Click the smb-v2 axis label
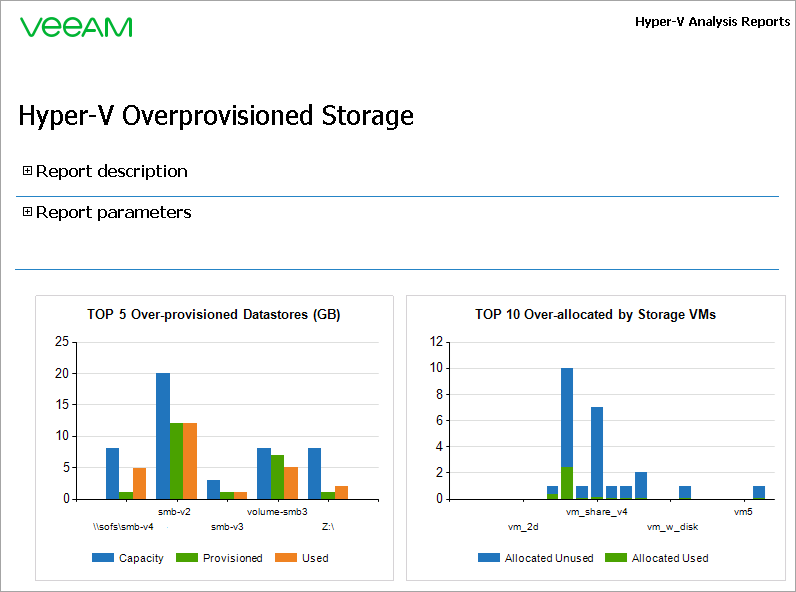Screen dimensions: 796x592 point(174,512)
